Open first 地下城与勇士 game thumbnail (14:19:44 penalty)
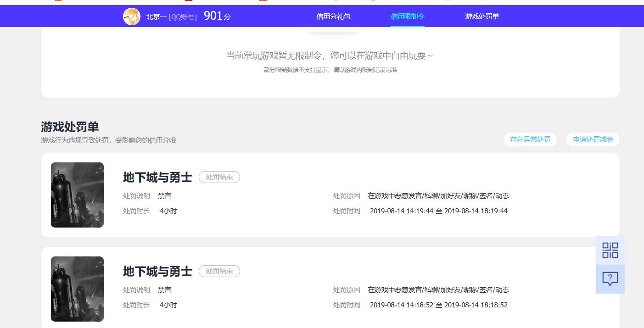Screen dimensions: 644x328 [x=77, y=195]
